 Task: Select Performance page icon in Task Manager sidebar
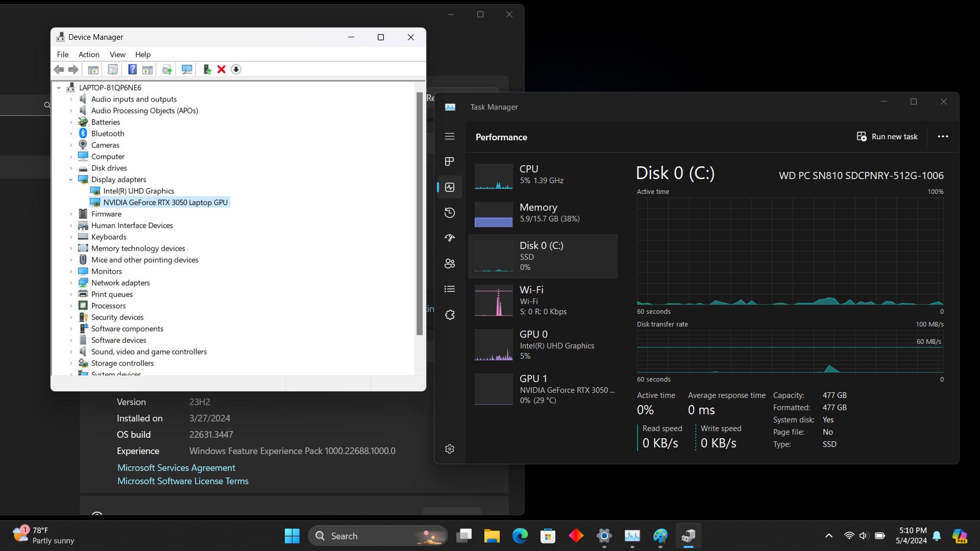tap(450, 187)
